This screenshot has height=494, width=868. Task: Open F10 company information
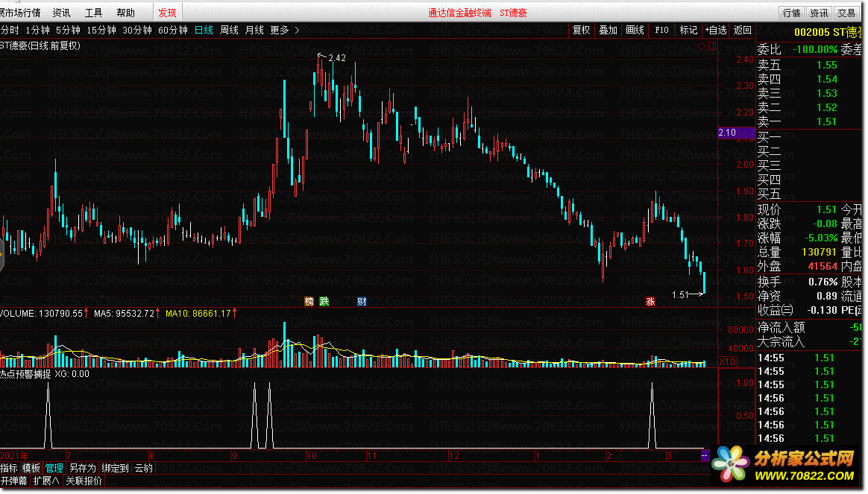(661, 30)
